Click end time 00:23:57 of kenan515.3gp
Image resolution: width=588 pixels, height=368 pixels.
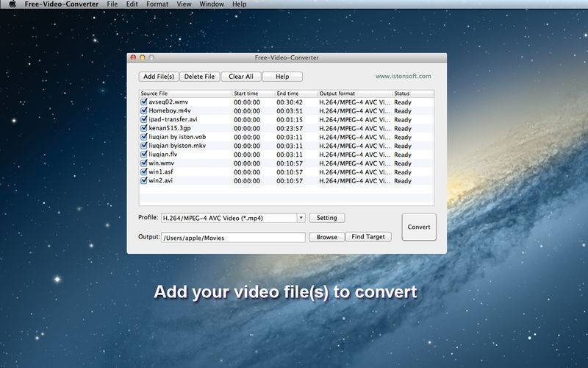[290, 128]
